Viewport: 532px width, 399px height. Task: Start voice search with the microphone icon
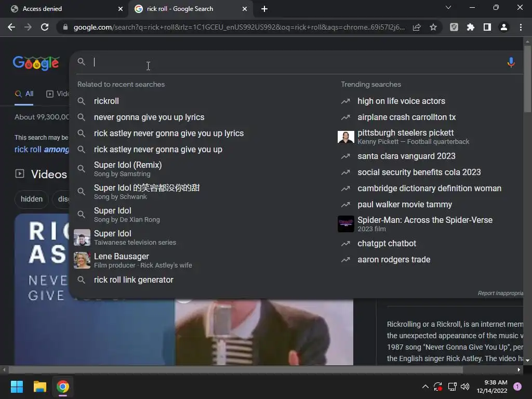tap(511, 62)
